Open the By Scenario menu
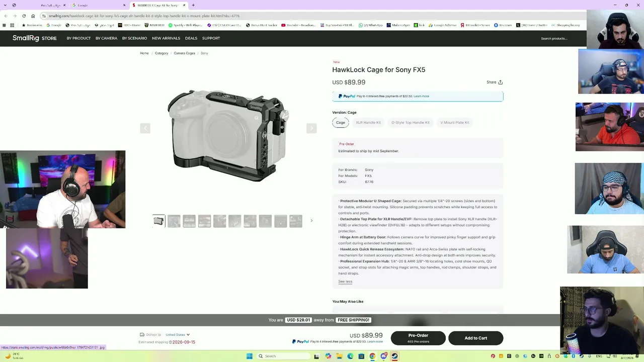 pyautogui.click(x=134, y=38)
